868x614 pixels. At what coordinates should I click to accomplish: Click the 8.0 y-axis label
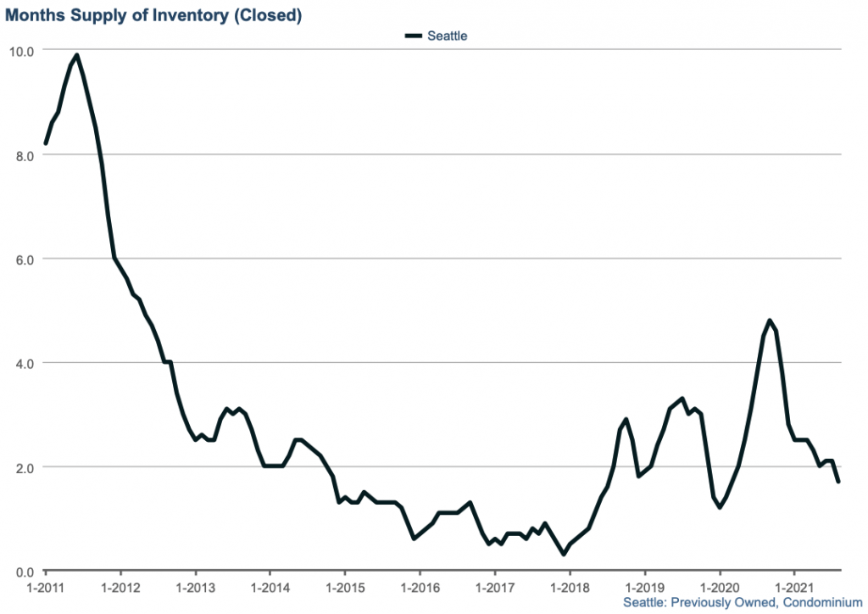pyautogui.click(x=25, y=155)
